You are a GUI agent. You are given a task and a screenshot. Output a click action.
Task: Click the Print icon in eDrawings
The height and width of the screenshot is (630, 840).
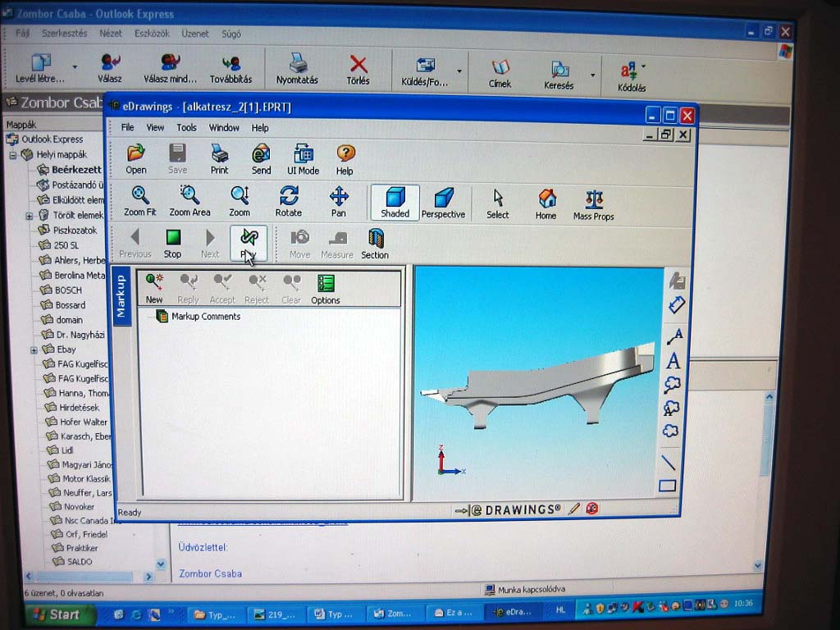click(219, 158)
